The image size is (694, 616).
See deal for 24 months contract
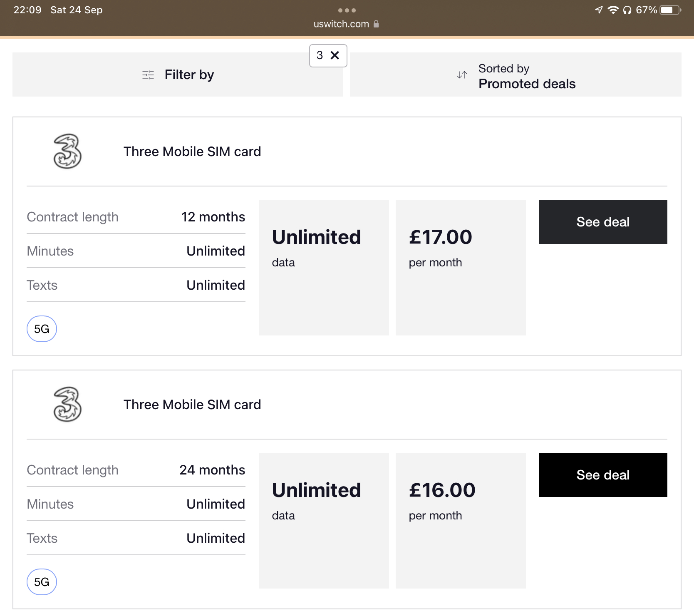[x=603, y=475]
